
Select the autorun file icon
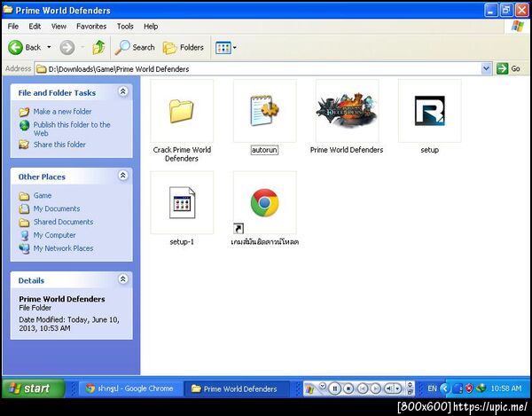(x=264, y=111)
